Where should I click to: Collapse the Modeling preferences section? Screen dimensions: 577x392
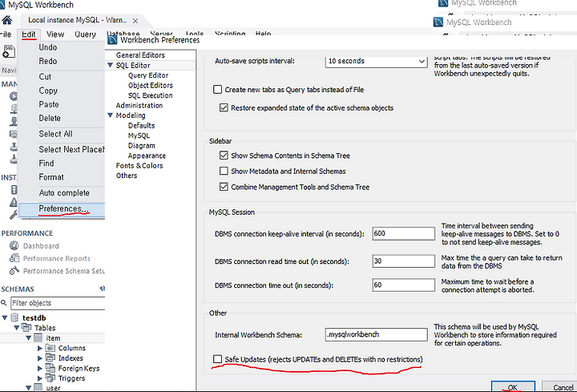click(110, 115)
